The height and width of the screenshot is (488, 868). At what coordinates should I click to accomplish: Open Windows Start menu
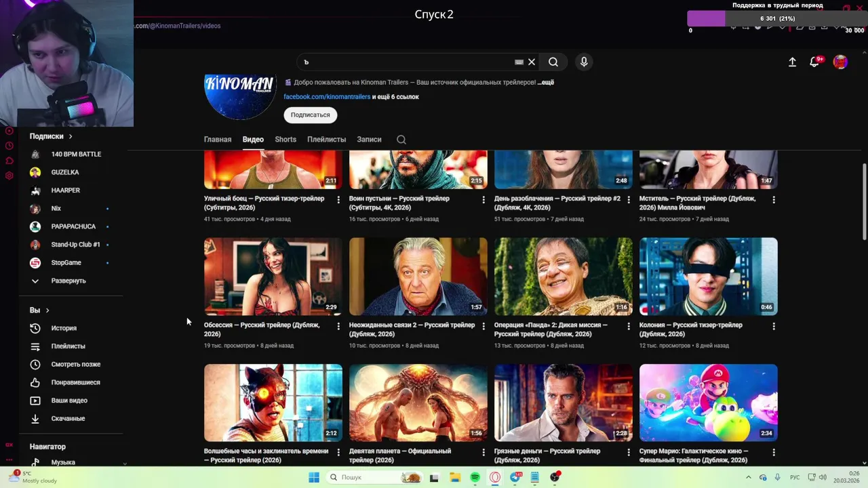[314, 477]
